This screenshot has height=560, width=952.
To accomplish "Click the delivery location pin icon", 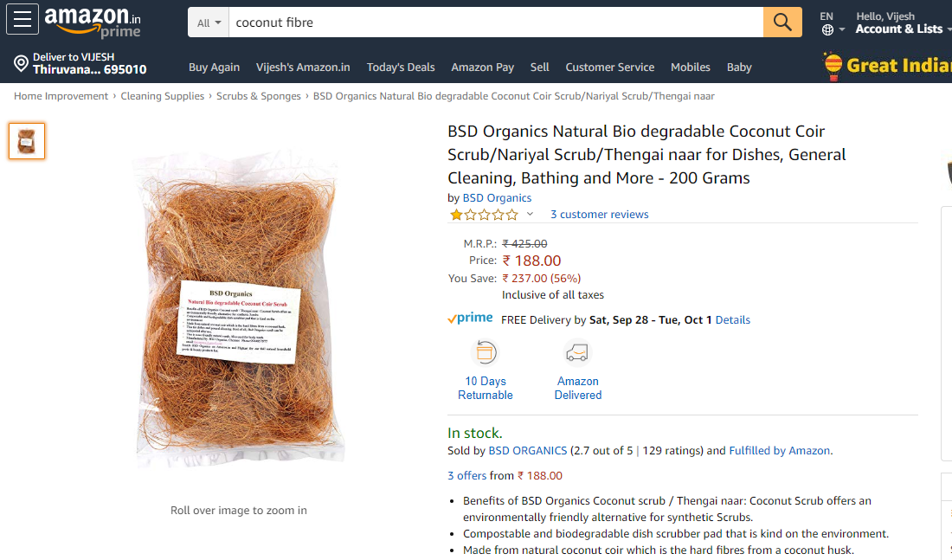I will 22,63.
